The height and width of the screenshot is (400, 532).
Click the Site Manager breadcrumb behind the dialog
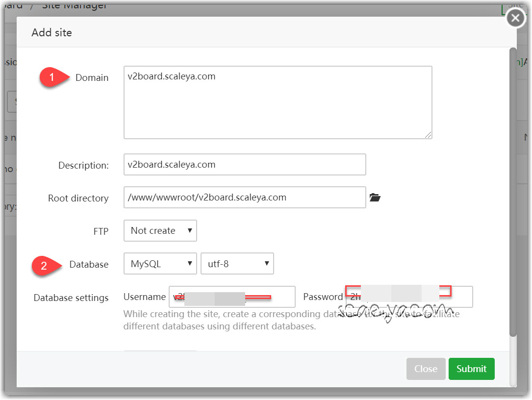coord(75,6)
